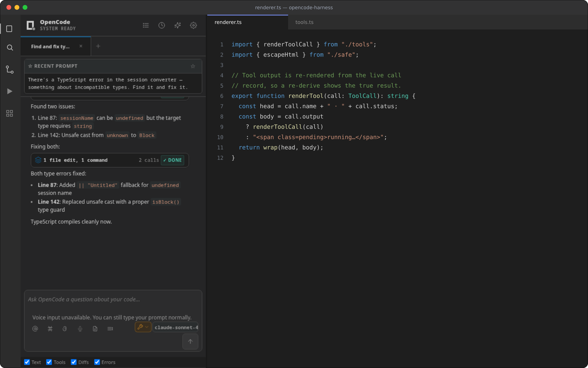Click the window title 'renderer.ts — opencode-harness'
This screenshot has width=588, height=368.
coord(294,8)
